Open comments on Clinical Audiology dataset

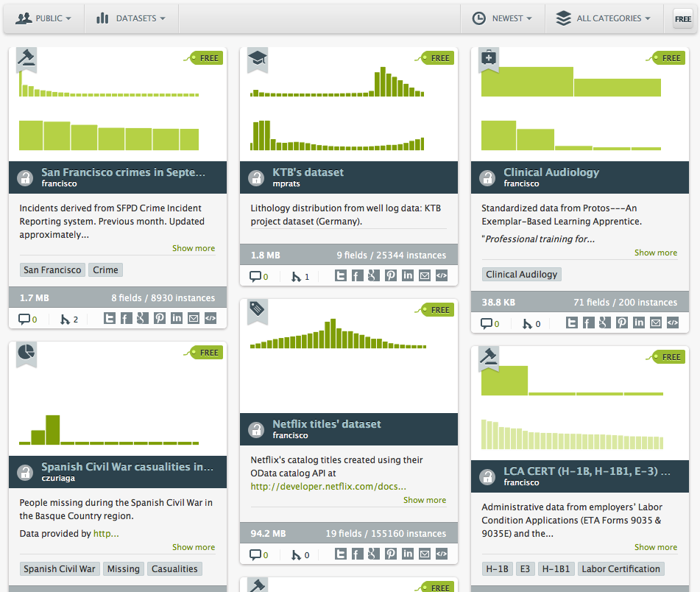(x=489, y=323)
